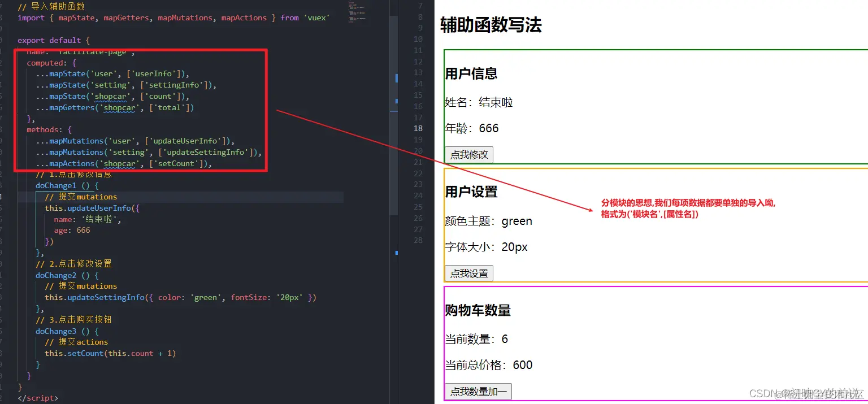Click the 辅助函数写法 heading
868x404 pixels.
click(x=491, y=25)
